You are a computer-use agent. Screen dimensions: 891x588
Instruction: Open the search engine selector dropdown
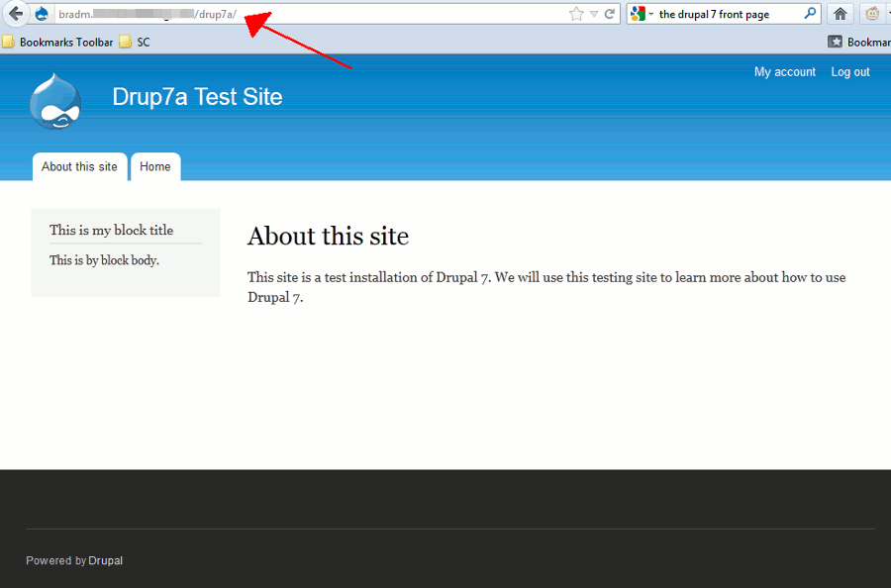click(x=642, y=14)
